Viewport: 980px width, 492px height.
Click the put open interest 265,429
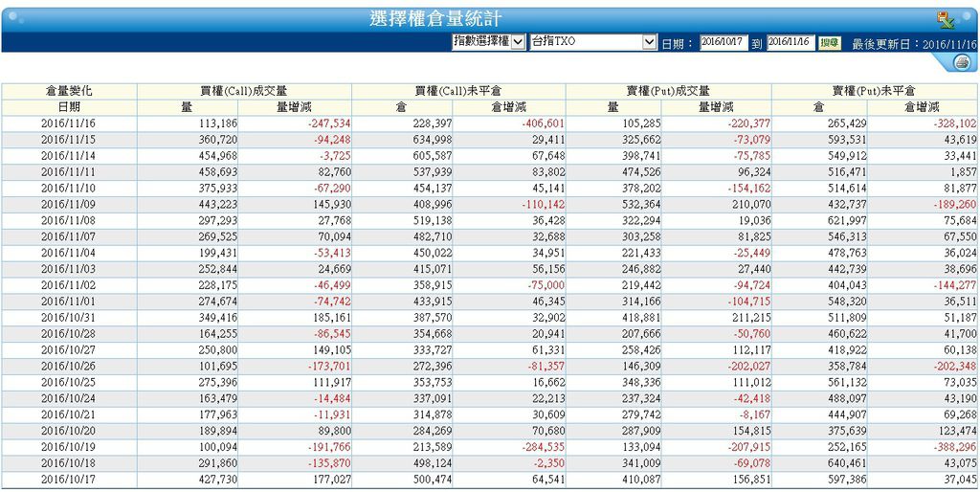click(847, 123)
